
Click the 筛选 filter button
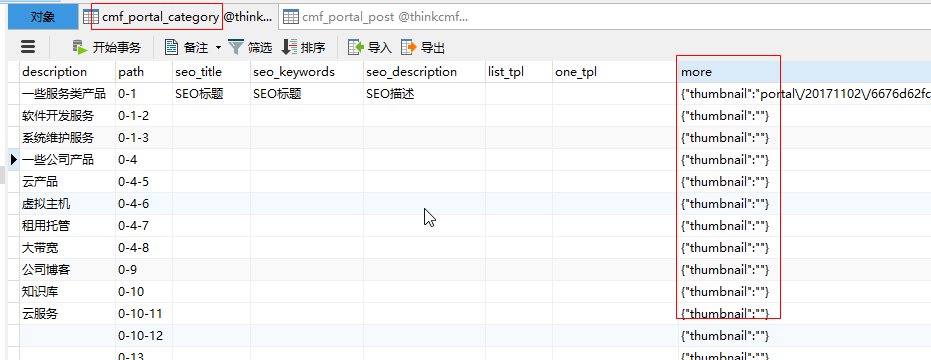[x=250, y=48]
